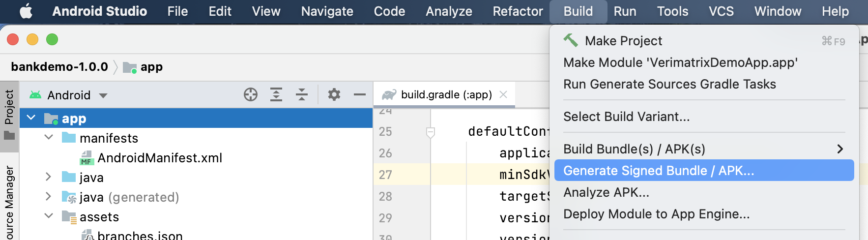Select the app module in tree
Screen dimensions: 868x240
coord(196,119)
